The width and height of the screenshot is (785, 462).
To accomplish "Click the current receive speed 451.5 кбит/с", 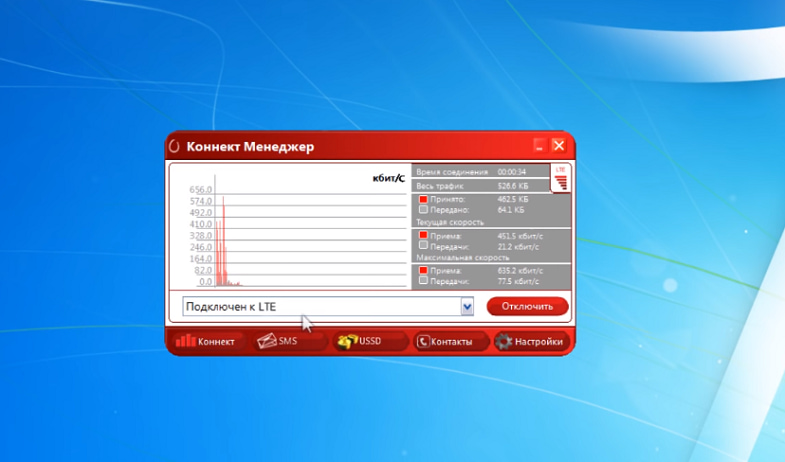I will (x=520, y=236).
